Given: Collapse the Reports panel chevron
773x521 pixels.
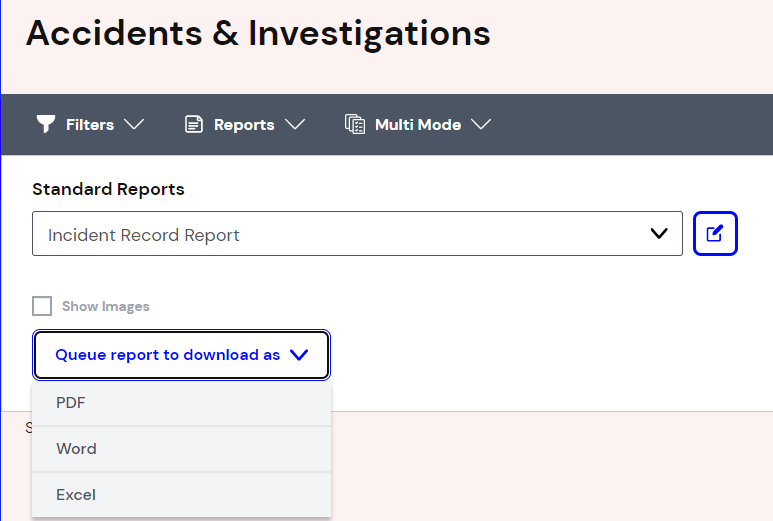Looking at the screenshot, I should pyautogui.click(x=294, y=124).
